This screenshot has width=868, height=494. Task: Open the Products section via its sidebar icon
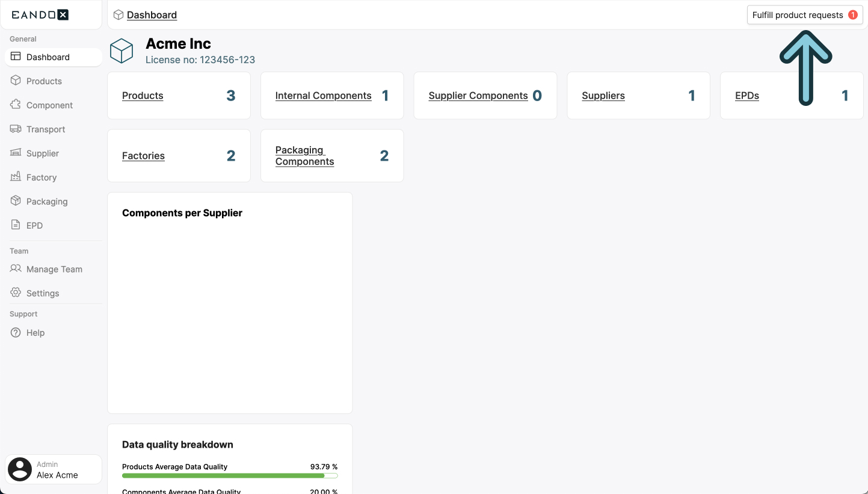pos(16,81)
